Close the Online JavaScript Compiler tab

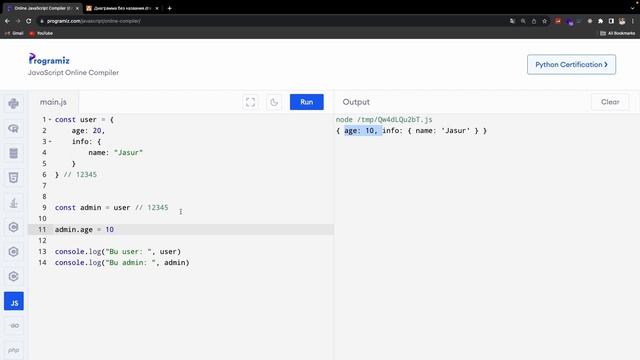coord(77,8)
